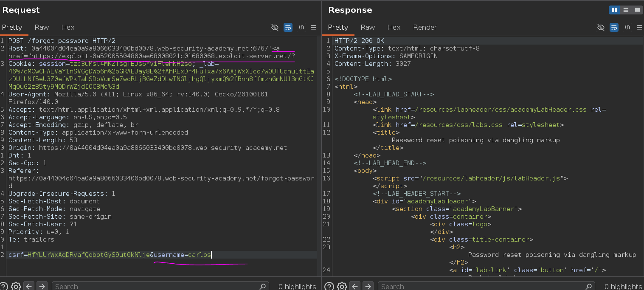Click 'Sec-Fetch-Mode: navigate' line

coord(54,209)
